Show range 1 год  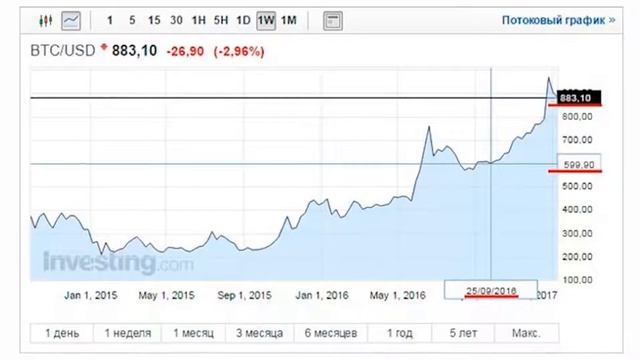point(400,333)
